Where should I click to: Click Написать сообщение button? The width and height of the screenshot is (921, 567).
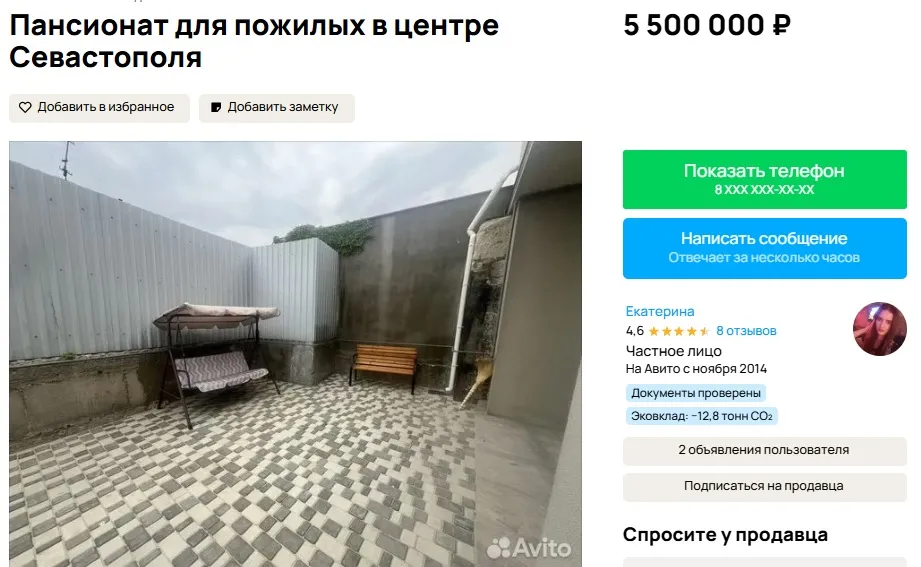coord(765,248)
